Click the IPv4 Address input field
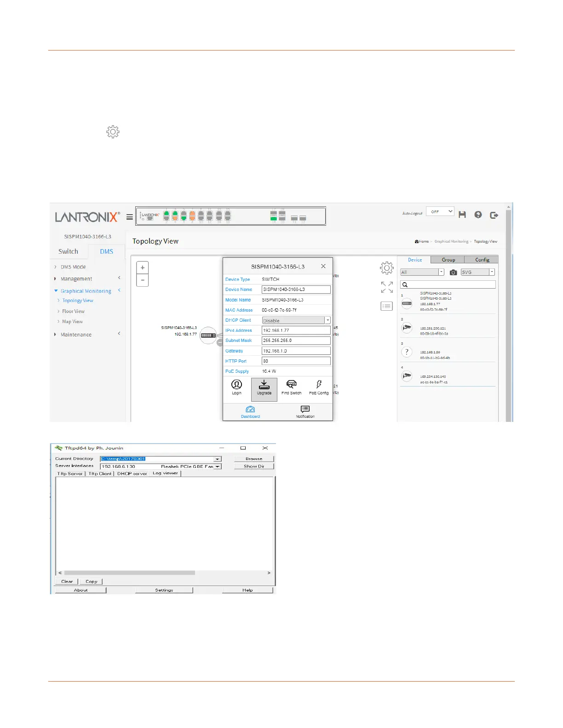 (296, 330)
